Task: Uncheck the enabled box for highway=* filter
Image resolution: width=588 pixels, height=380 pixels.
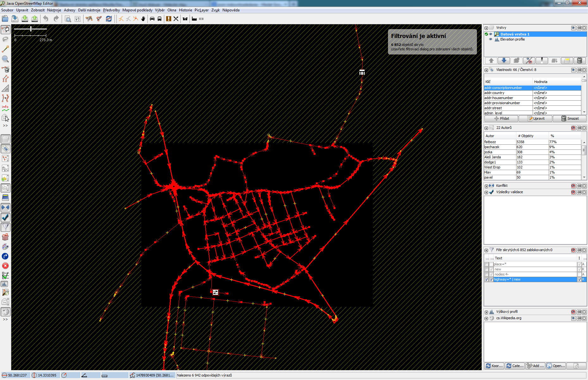Action: click(487, 280)
